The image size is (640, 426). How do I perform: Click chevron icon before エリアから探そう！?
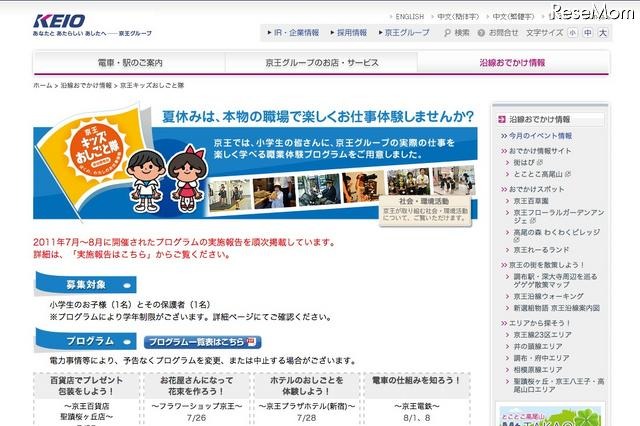(x=504, y=323)
